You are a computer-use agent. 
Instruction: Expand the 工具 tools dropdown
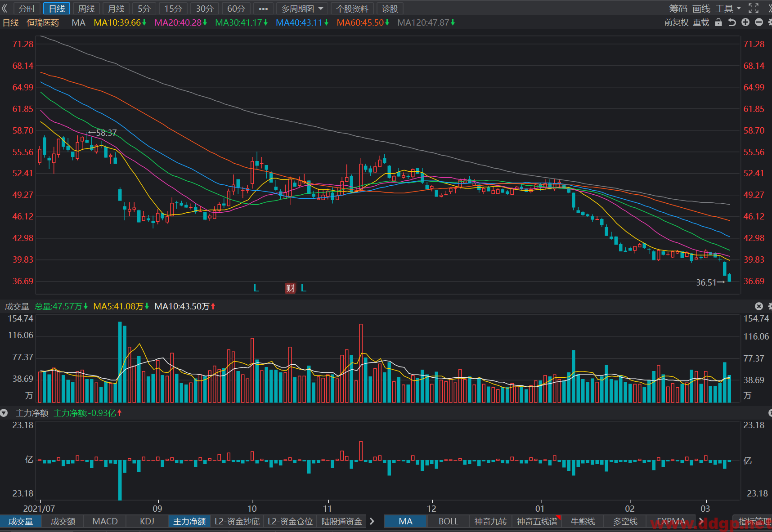point(728,9)
